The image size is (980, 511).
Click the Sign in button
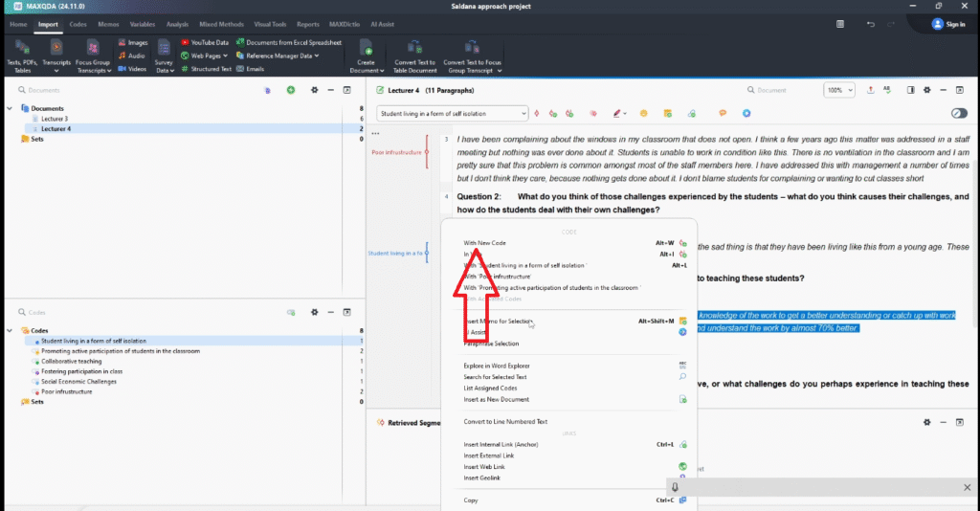point(947,24)
